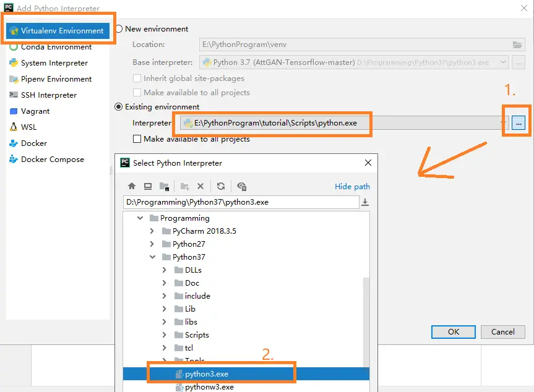Expand the Python27 folder

coord(152,244)
